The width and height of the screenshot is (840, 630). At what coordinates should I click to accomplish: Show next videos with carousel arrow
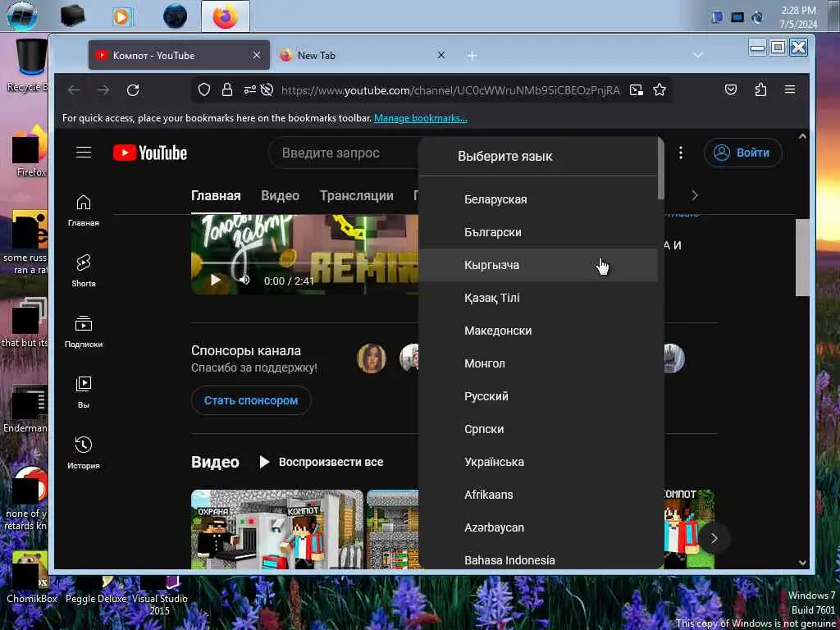[x=714, y=538]
